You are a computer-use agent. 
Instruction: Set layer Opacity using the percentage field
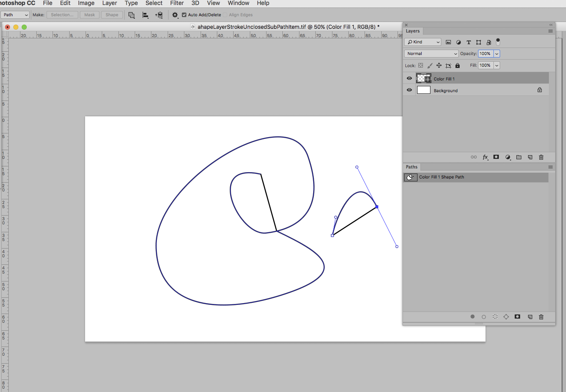(486, 53)
